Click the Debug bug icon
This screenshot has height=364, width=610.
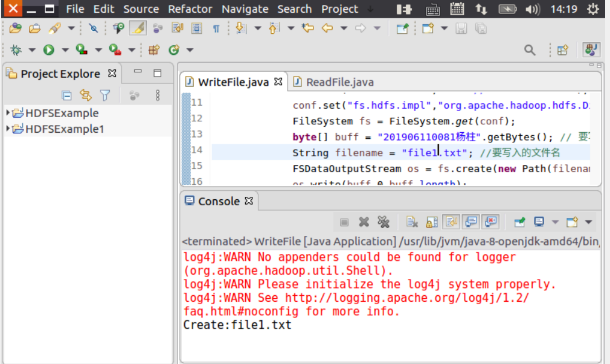(16, 50)
